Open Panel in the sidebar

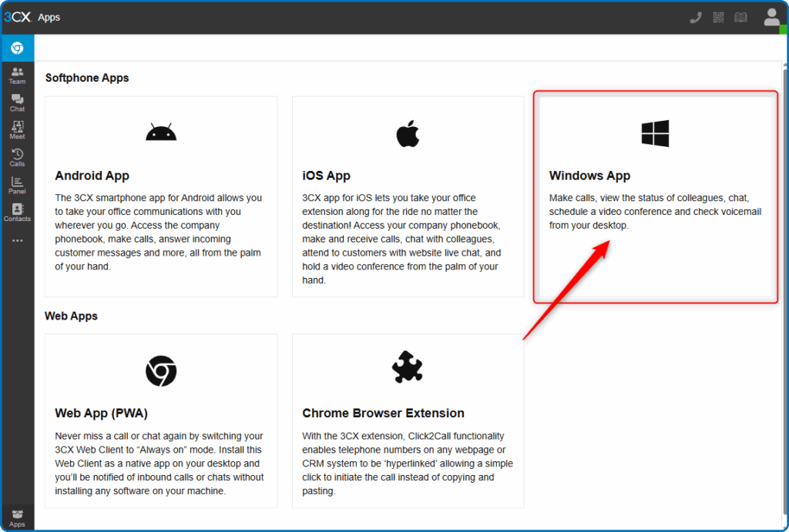17,186
